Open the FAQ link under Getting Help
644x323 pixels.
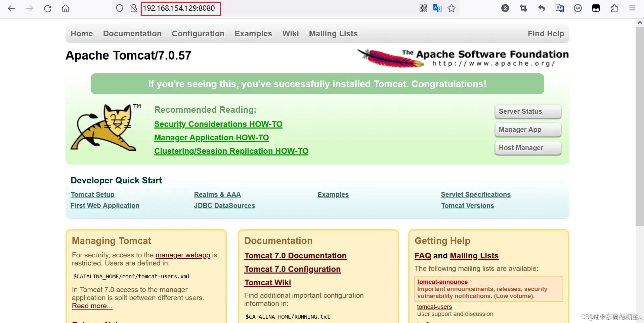423,256
